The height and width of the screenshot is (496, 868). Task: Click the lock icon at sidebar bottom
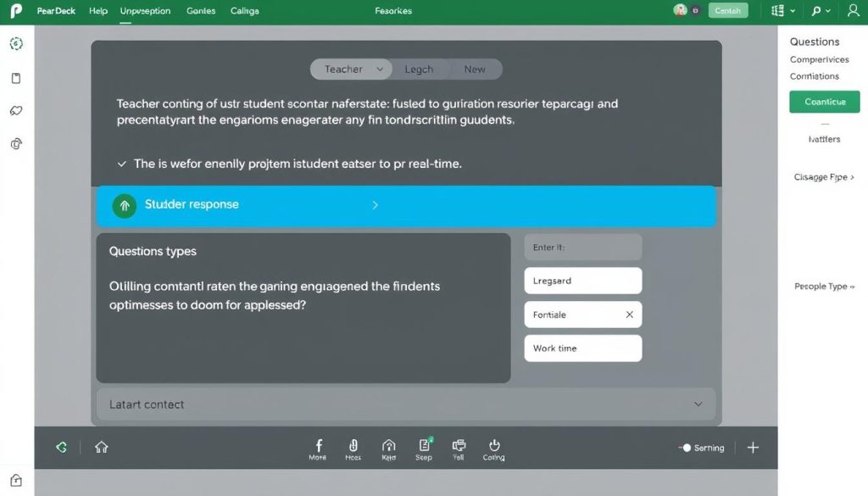pyautogui.click(x=16, y=479)
